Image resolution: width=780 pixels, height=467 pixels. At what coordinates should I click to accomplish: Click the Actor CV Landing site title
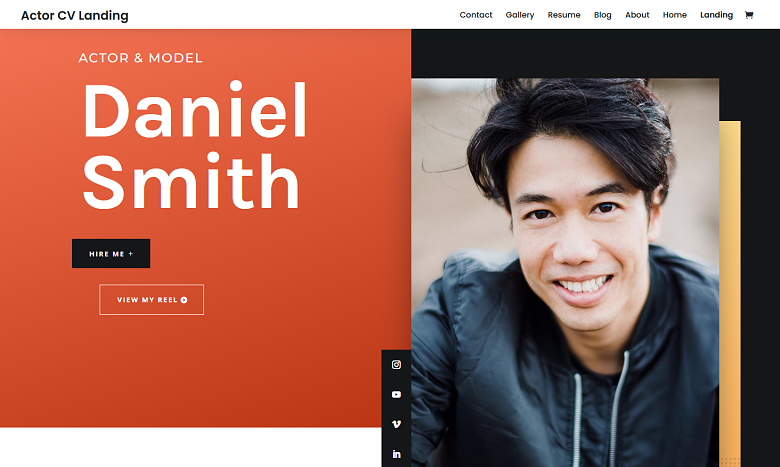[75, 15]
